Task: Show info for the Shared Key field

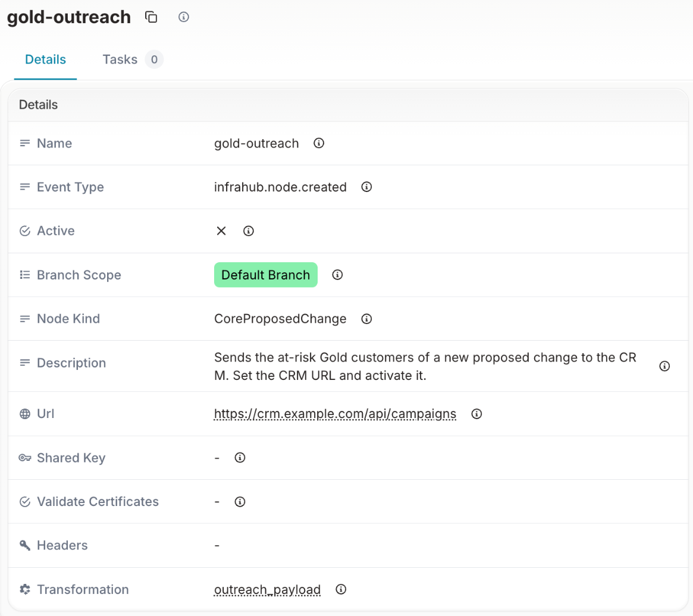Action: pos(240,458)
